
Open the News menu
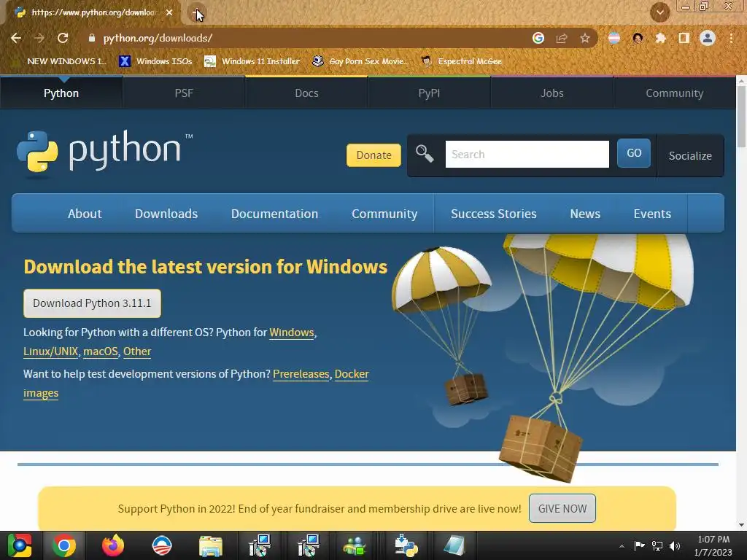click(x=585, y=214)
